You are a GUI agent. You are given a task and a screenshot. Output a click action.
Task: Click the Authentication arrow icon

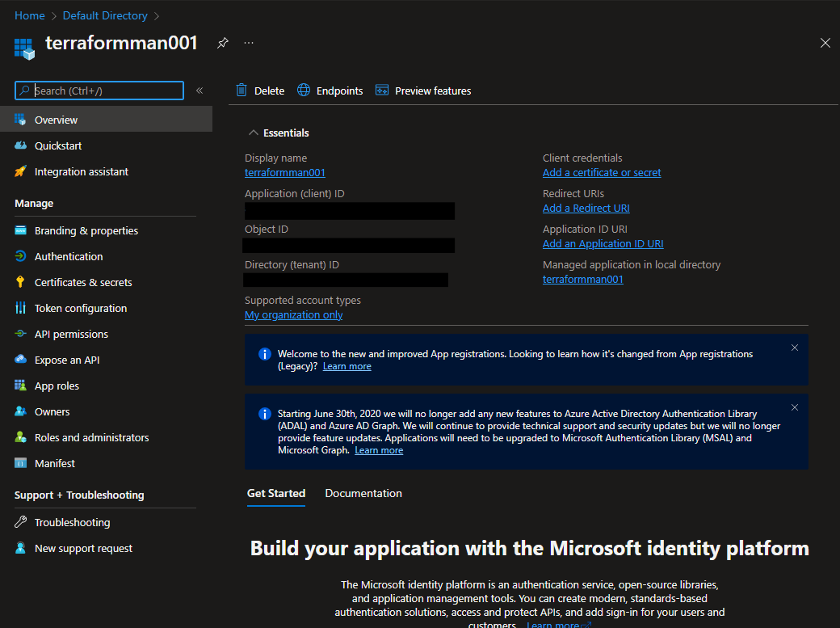pyautogui.click(x=20, y=256)
